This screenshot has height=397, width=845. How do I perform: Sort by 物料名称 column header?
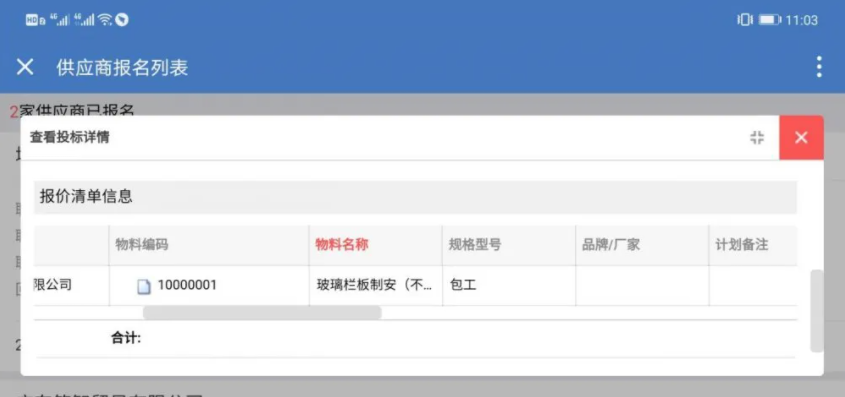click(342, 245)
